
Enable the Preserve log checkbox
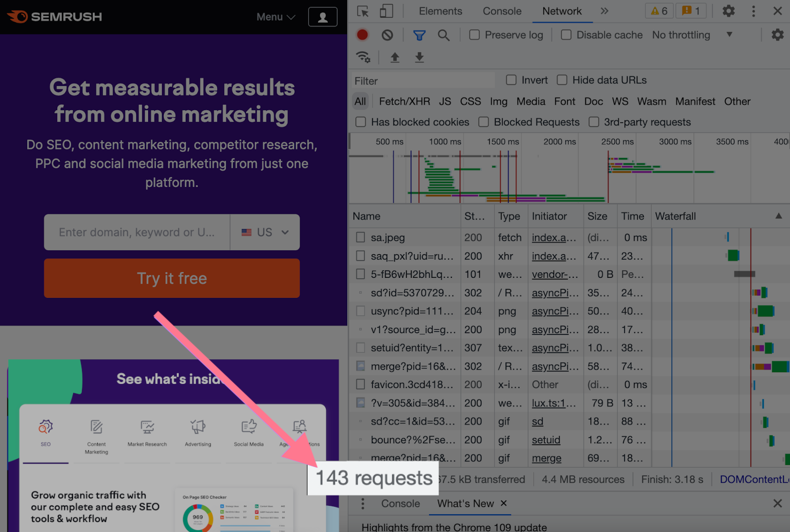(474, 35)
